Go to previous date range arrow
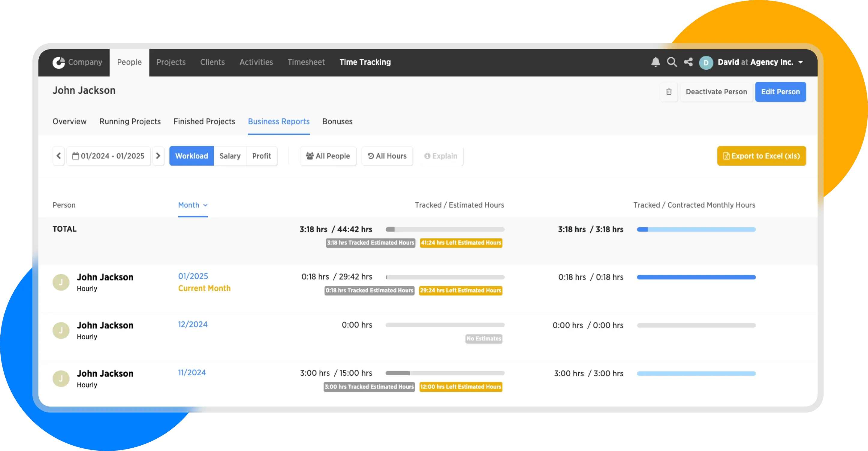This screenshot has width=868, height=451. click(x=59, y=156)
